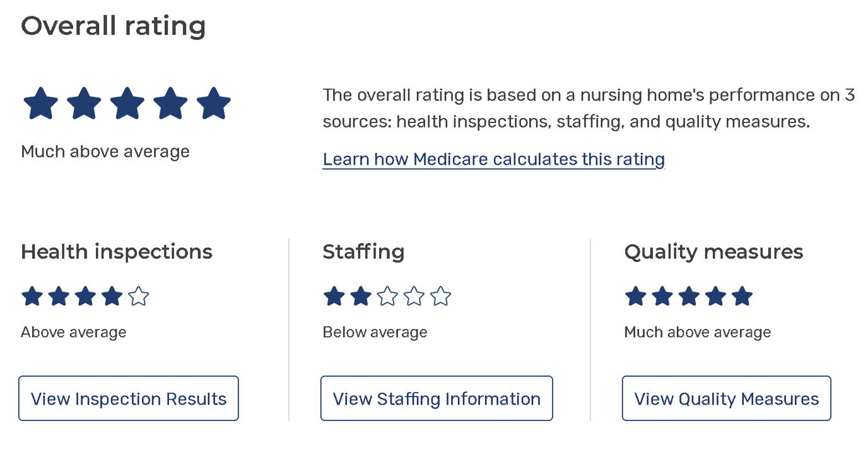Screen dimensions: 868x452
Task: Click the first overall rating star
Action: click(41, 104)
